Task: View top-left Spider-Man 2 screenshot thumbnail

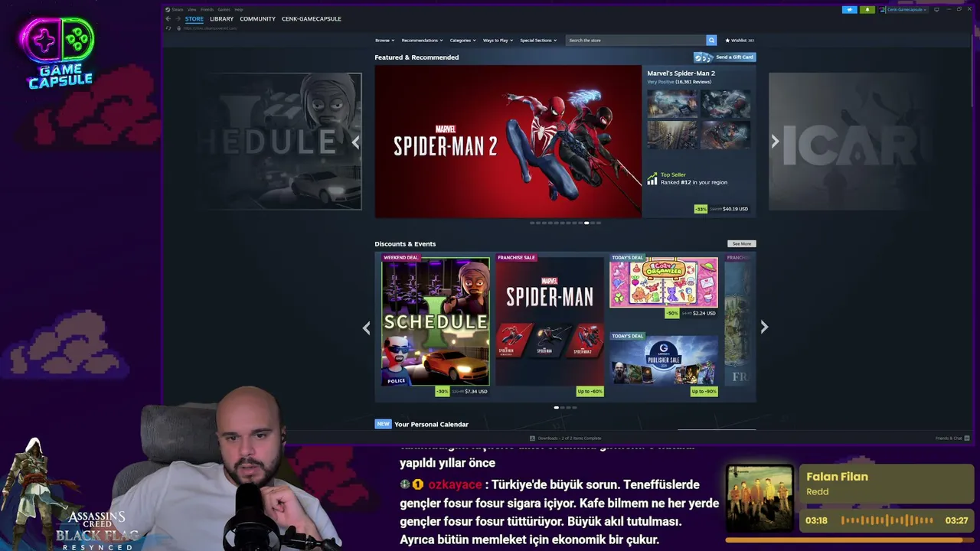Action: 672,103
